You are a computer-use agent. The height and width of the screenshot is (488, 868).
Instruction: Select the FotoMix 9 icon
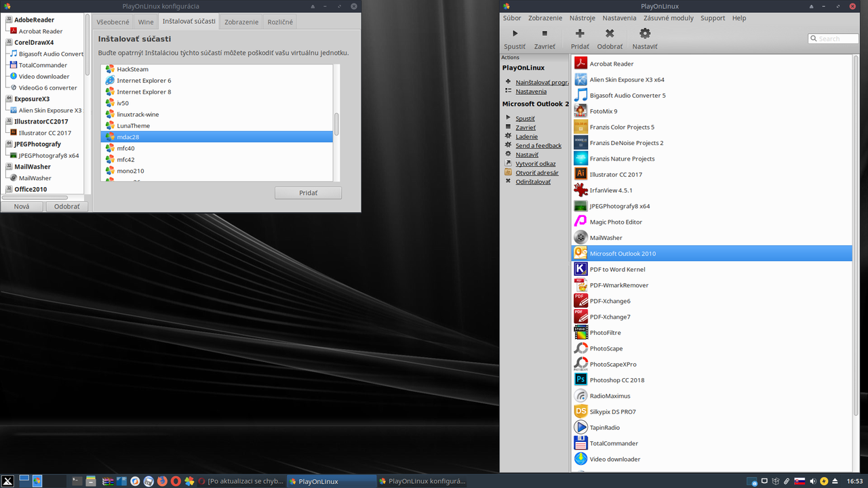(x=580, y=111)
